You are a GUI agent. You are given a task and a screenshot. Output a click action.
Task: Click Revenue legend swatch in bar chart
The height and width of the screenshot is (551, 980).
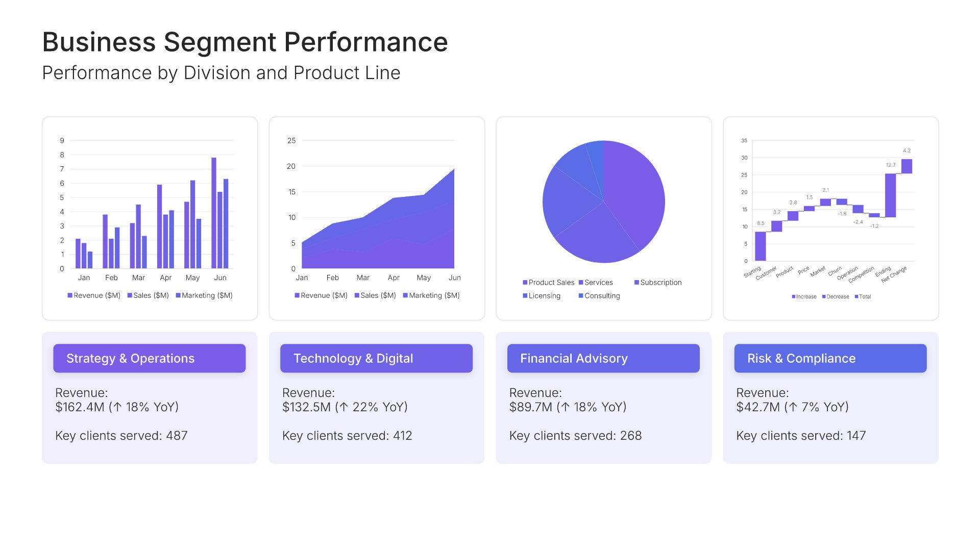pyautogui.click(x=70, y=295)
